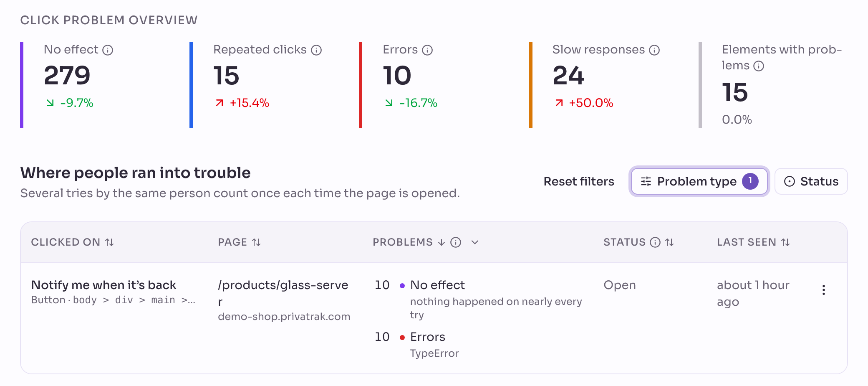
Task: Click the CLICKED ON column header label
Action: tap(66, 242)
